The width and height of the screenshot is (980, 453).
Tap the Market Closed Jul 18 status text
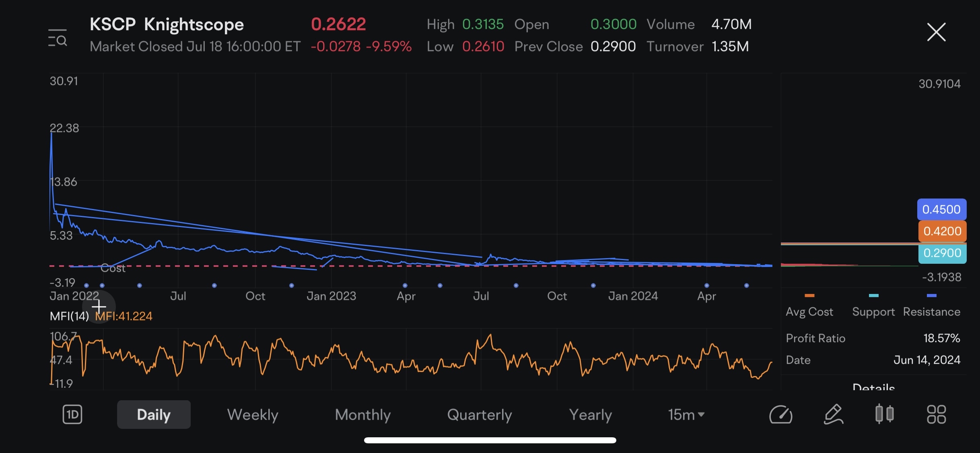[x=195, y=46]
